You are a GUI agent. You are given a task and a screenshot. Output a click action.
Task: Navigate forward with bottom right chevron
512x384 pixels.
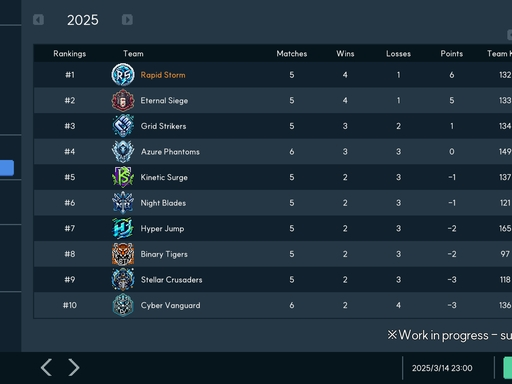click(74, 367)
